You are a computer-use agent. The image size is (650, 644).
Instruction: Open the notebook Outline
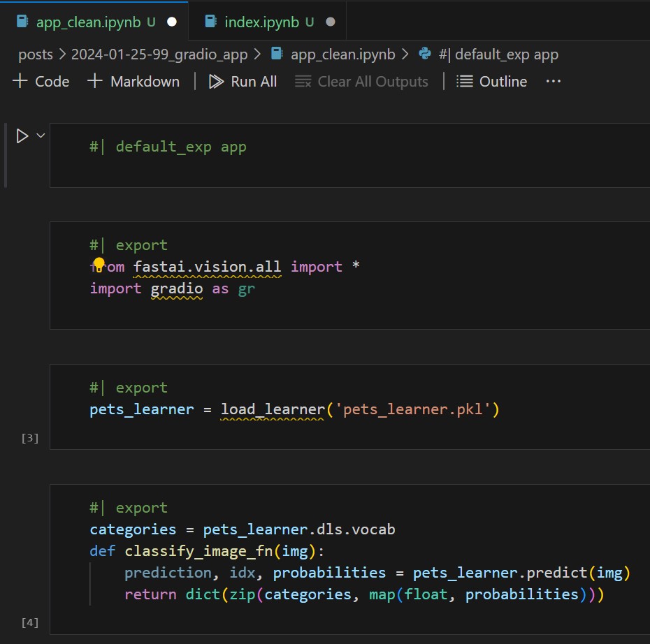tap(491, 81)
